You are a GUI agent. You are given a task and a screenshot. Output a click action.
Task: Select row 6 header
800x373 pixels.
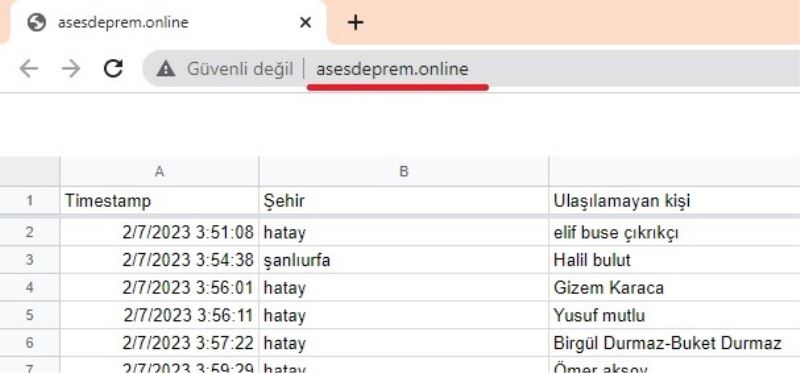pyautogui.click(x=30, y=342)
